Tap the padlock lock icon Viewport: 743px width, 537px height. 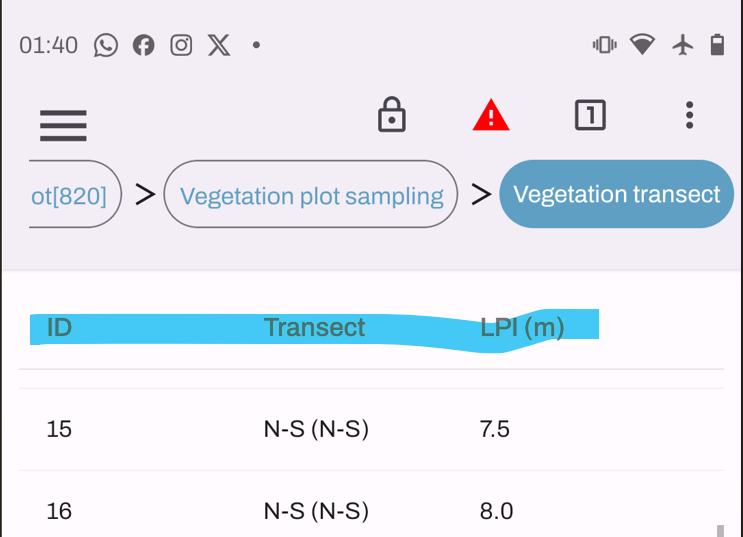tap(391, 116)
